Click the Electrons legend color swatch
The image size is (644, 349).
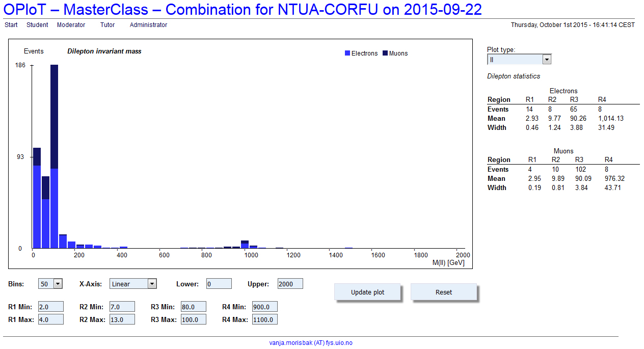(x=347, y=53)
